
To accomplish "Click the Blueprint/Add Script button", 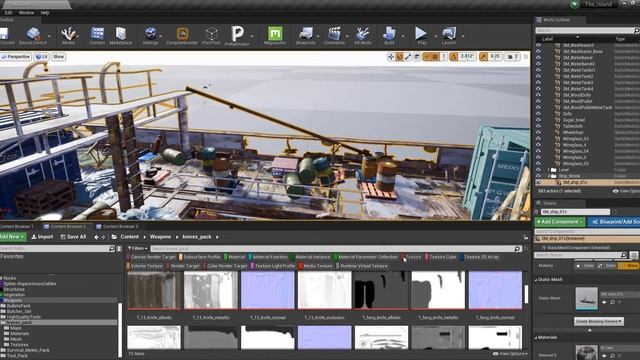I will [614, 222].
